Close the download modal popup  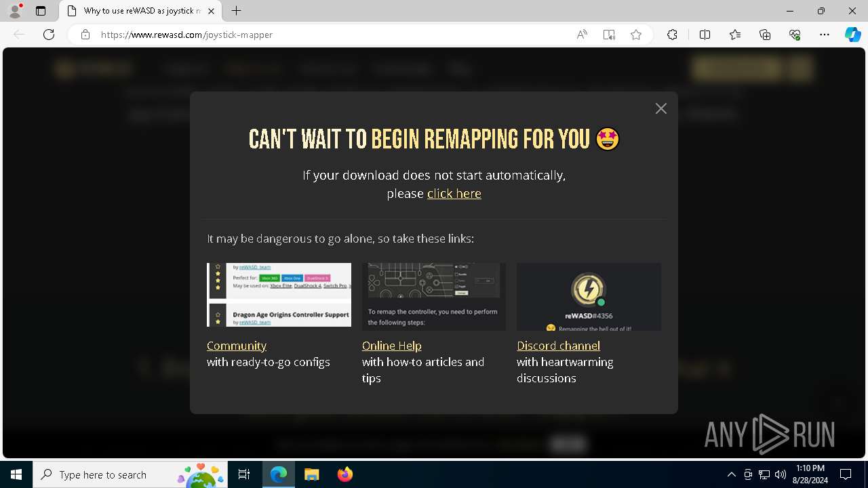[660, 108]
